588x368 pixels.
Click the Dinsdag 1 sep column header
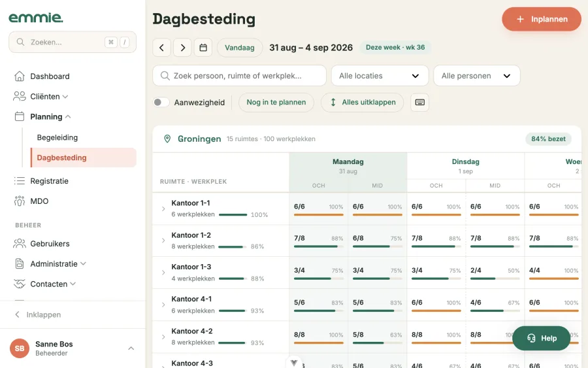coord(465,166)
